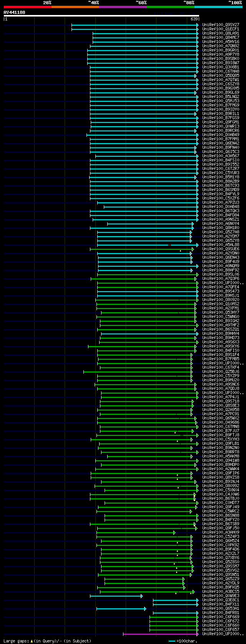The width and height of the screenshot is (246, 644).
Task: Select the UniRef100_C5WRC2 label
Action: point(221,511)
